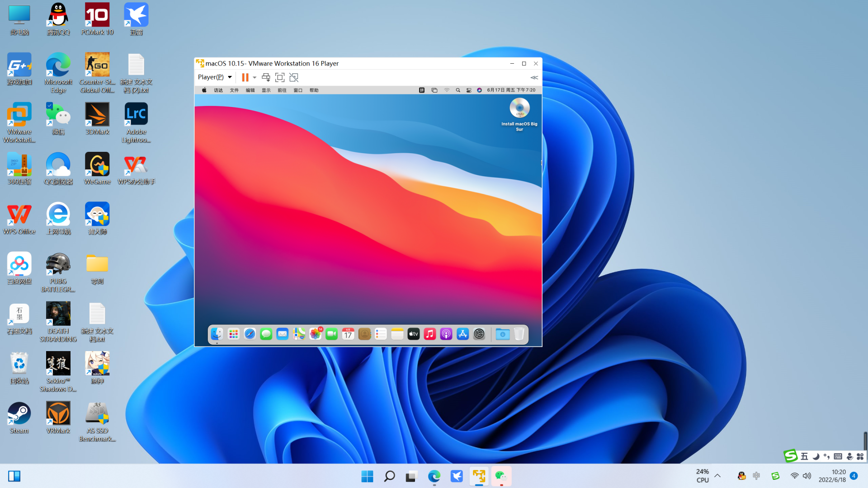Open Podcasts from the macOS Dock
The image size is (868, 488).
(x=446, y=334)
